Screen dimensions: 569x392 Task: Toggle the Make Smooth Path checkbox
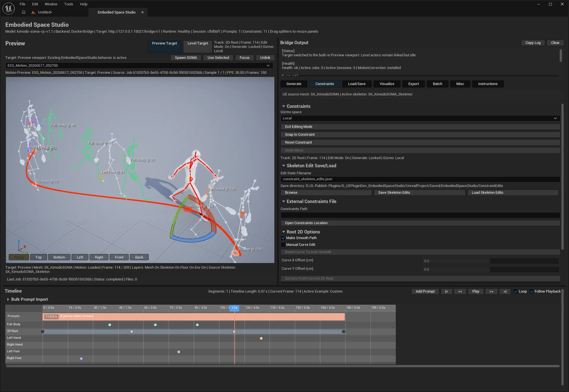[x=283, y=238]
